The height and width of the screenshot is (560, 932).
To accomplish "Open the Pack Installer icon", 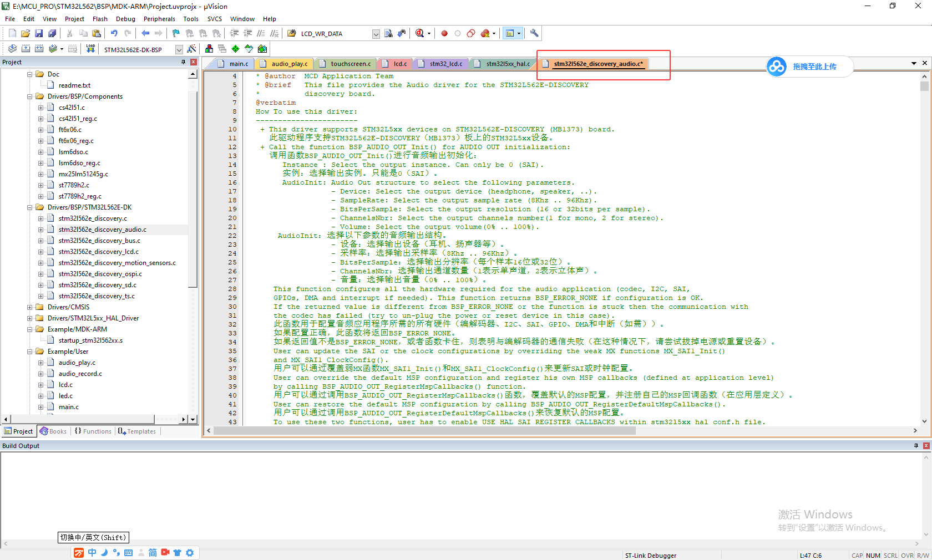I will [x=262, y=49].
